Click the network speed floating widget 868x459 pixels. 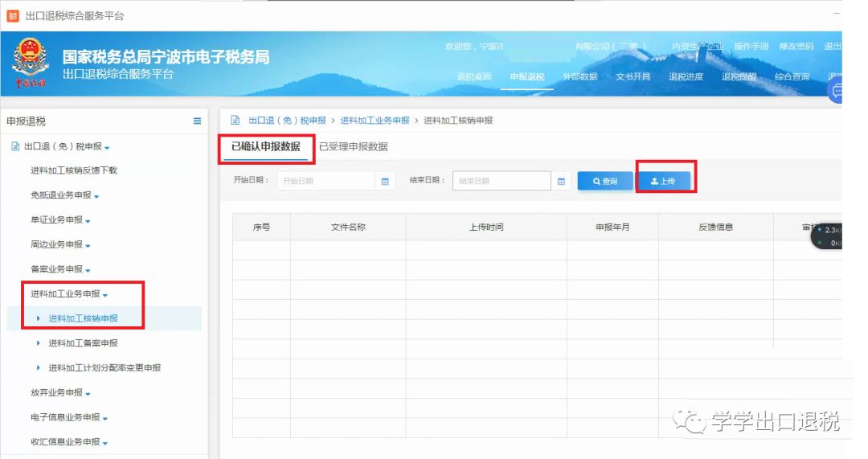point(827,236)
